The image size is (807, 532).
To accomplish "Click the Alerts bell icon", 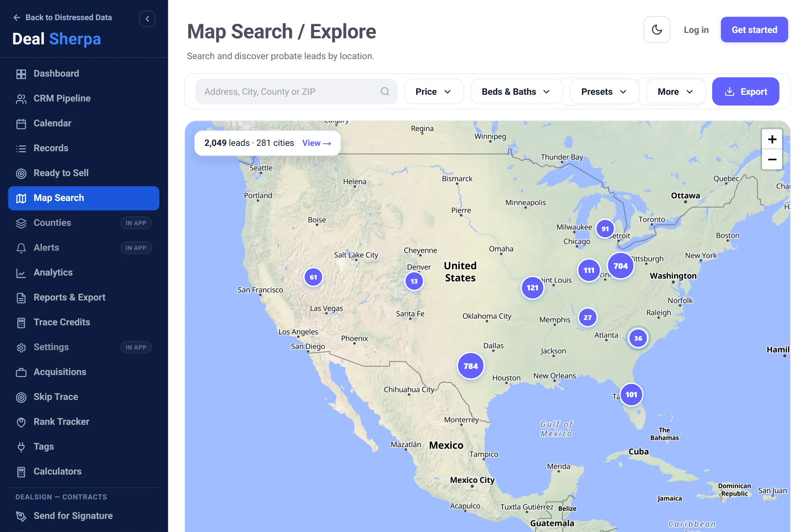I will point(21,248).
